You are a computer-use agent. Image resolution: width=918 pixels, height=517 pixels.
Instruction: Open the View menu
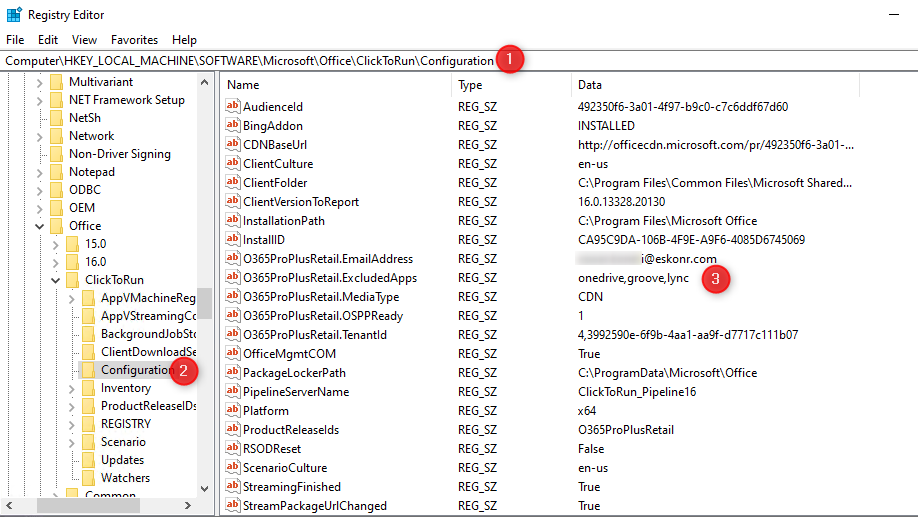[x=84, y=40]
